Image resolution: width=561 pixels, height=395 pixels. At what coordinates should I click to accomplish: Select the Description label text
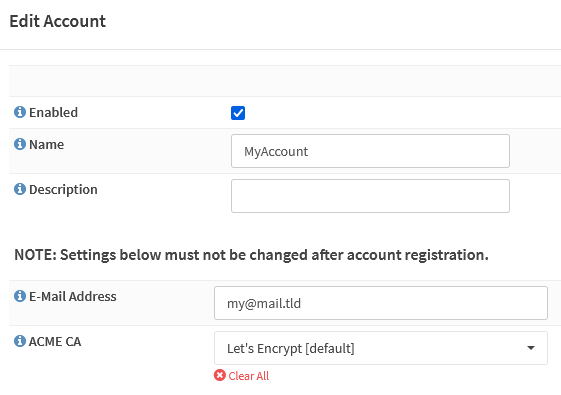(x=63, y=190)
